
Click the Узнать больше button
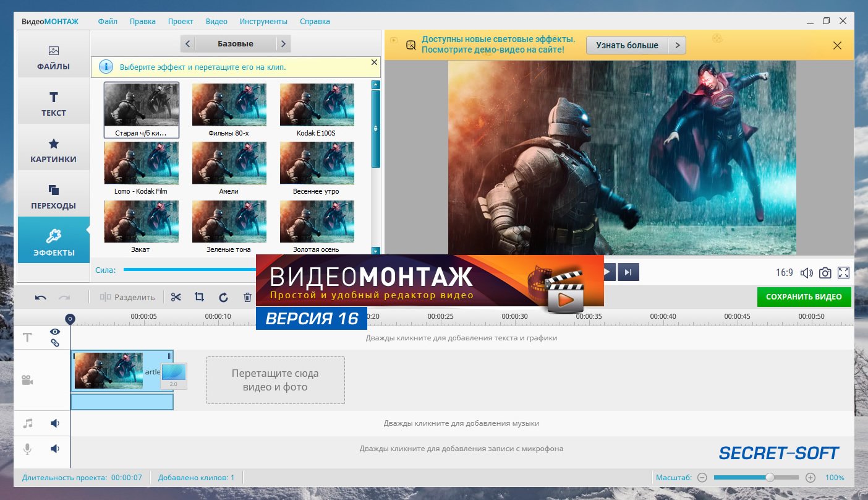[x=627, y=45]
